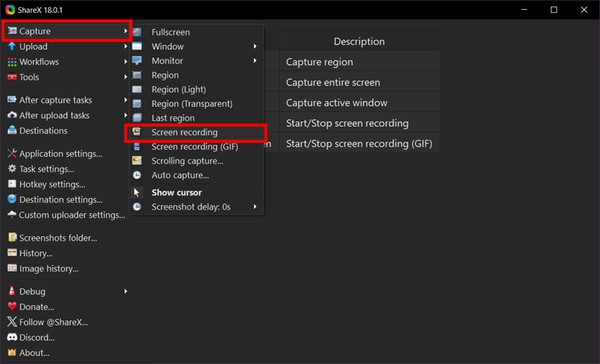600x364 pixels.
Task: Click the Screenshots folder icon
Action: point(12,237)
